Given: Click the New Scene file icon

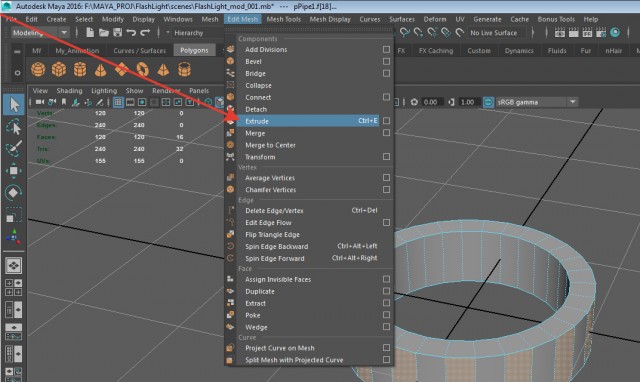Looking at the screenshot, I should (90, 32).
